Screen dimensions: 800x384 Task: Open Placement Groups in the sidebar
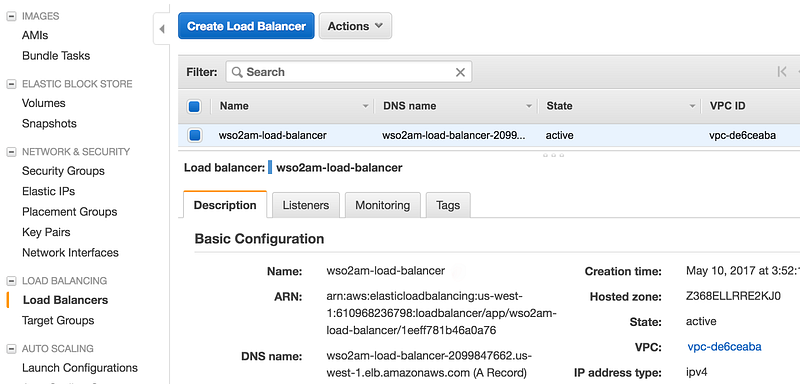click(69, 212)
